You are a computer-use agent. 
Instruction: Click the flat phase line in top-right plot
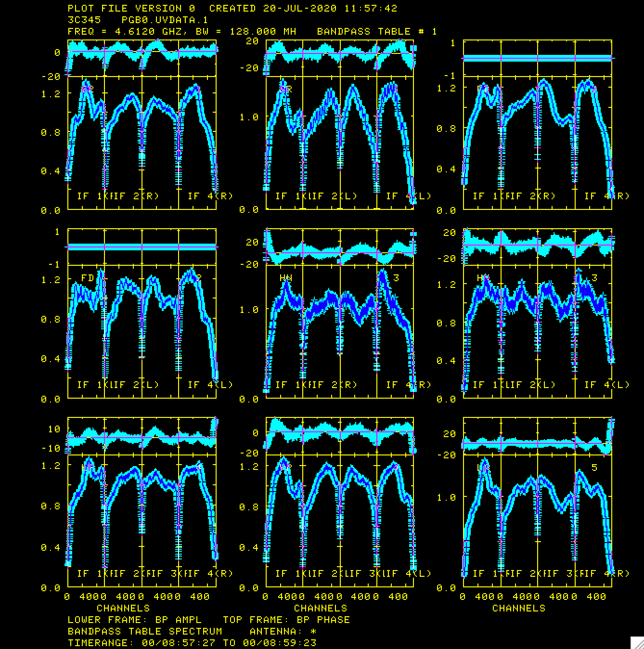pos(537,58)
